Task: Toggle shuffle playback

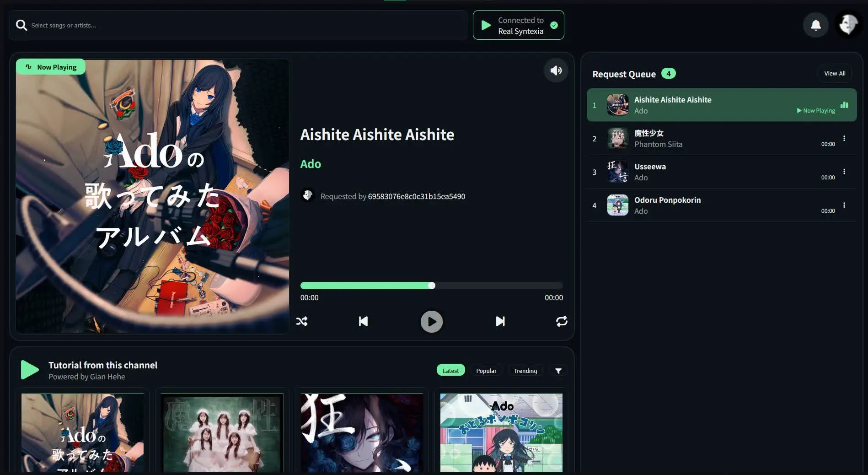Action: 302,321
